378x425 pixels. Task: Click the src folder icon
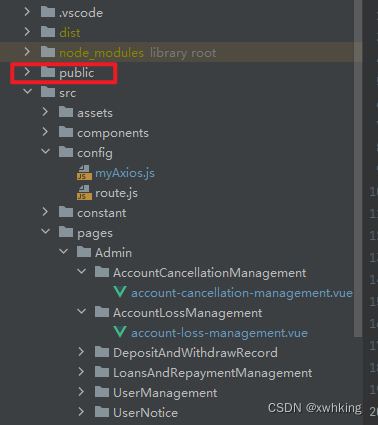click(48, 92)
